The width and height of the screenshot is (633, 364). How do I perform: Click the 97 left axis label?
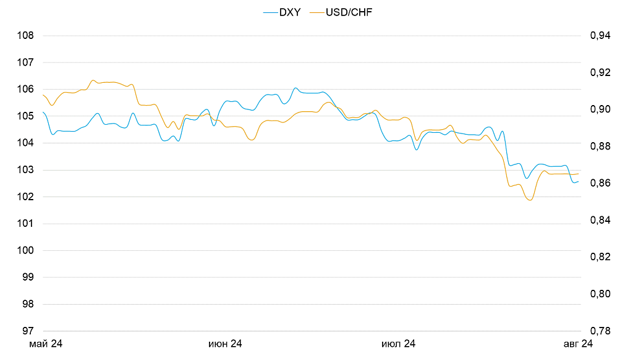28,331
